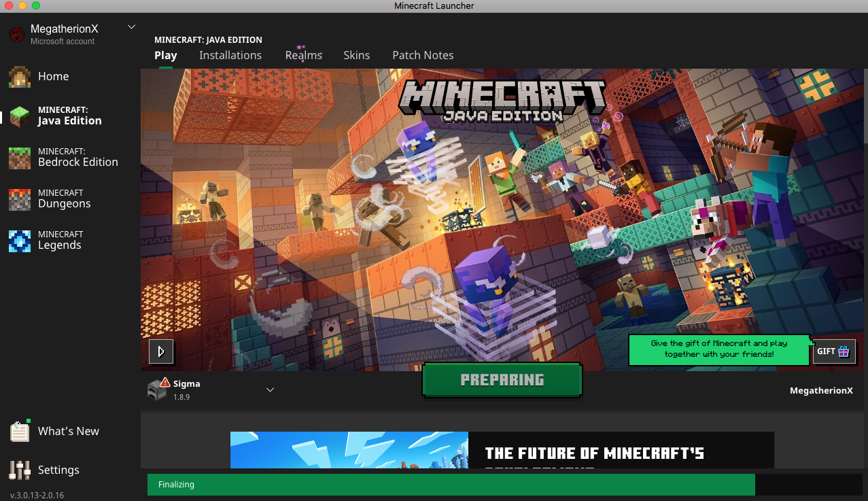Expand the account dropdown chevron
The height and width of the screenshot is (501, 868).
click(x=131, y=27)
